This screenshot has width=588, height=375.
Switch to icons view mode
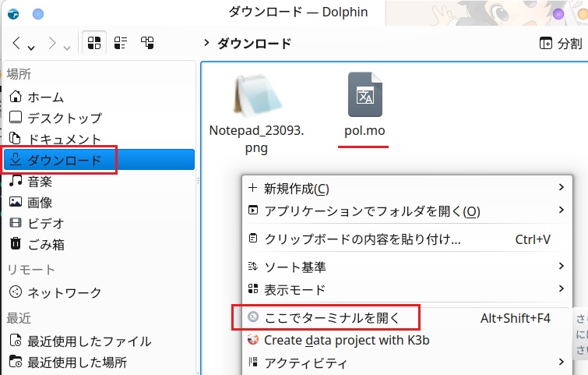(95, 44)
